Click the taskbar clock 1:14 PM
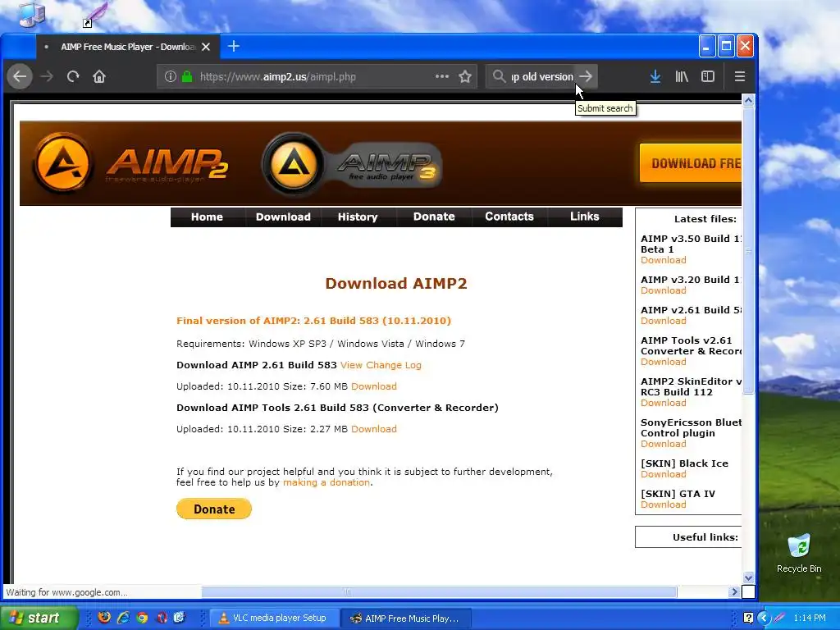This screenshot has width=840, height=630. coord(810,619)
